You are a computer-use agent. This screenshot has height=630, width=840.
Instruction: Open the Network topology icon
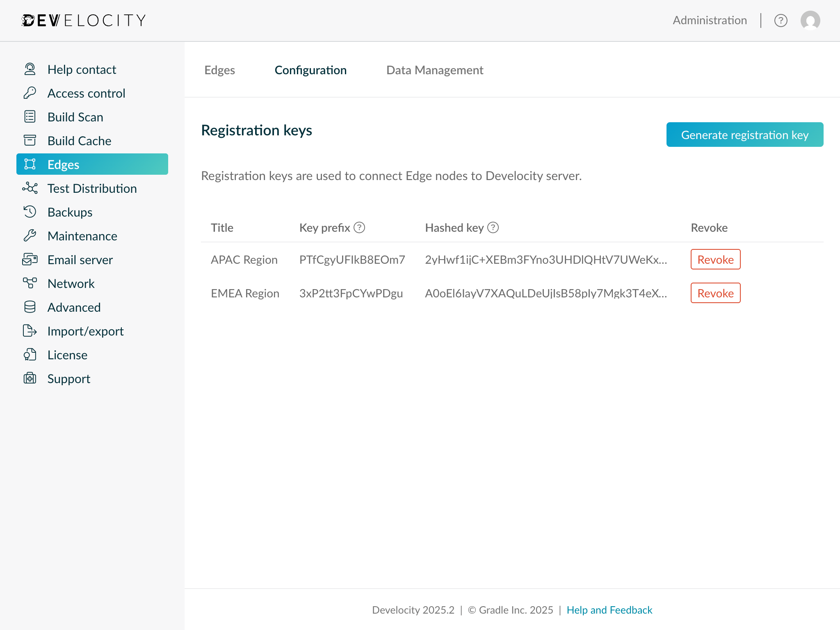29,283
